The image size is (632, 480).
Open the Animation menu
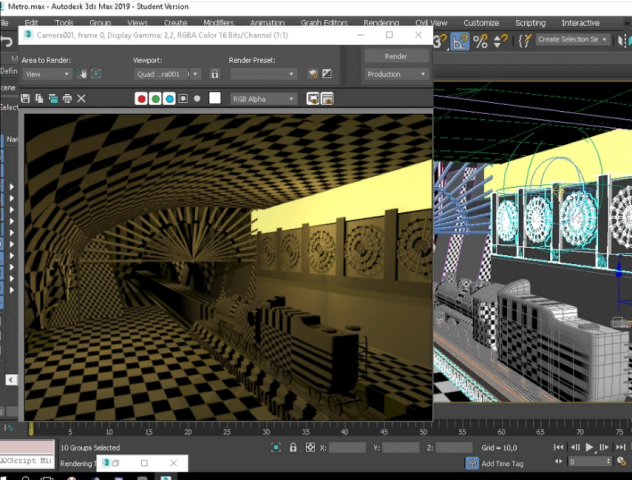[x=267, y=23]
